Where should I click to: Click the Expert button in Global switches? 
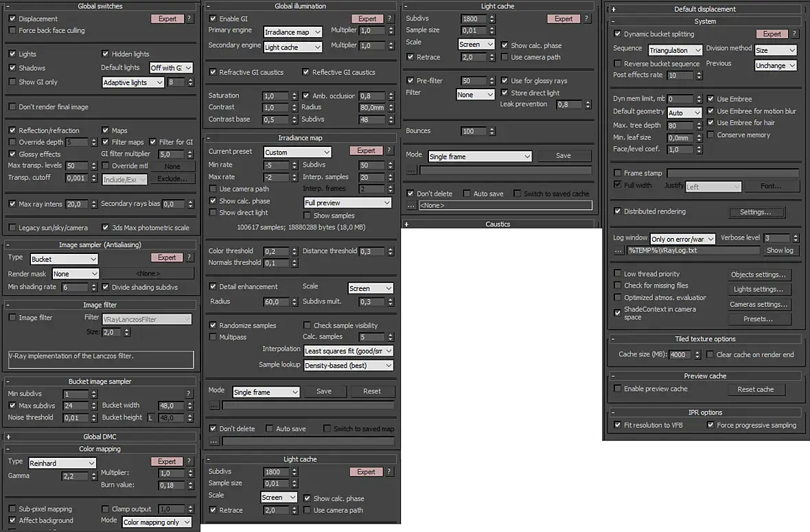pos(167,19)
